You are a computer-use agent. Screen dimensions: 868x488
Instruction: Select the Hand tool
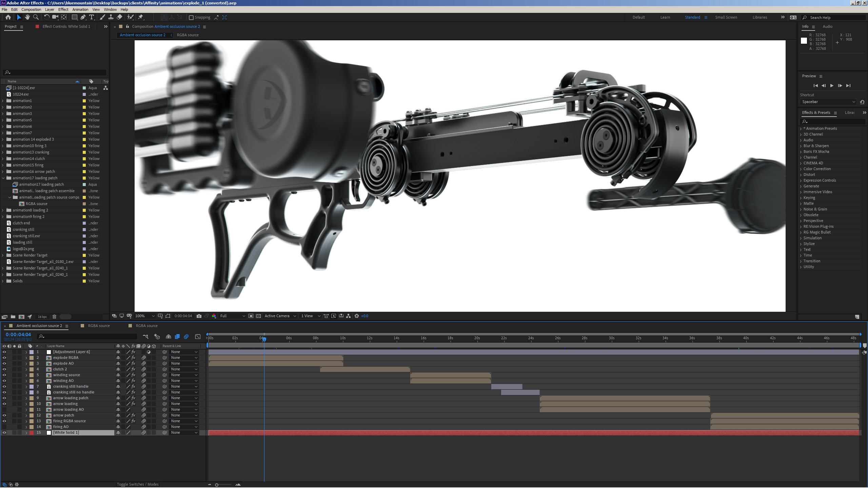click(x=27, y=17)
